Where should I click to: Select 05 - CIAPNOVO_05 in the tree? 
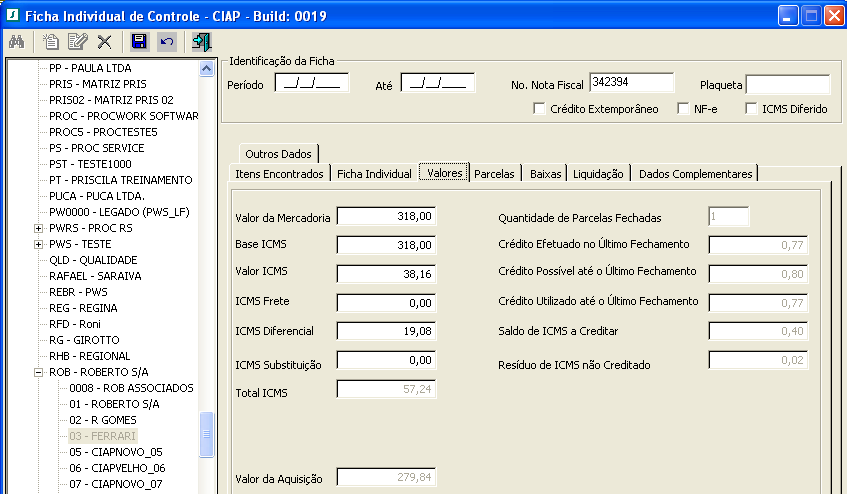coord(116,452)
